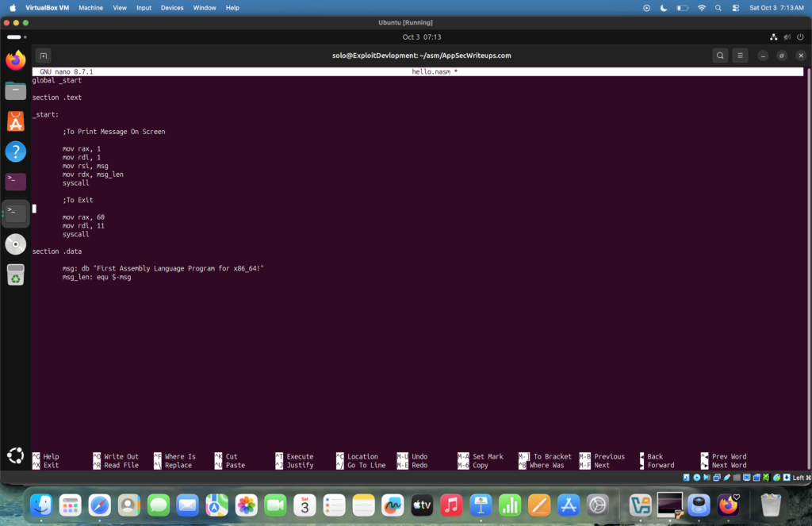
Task: Click the 'section .data' line
Action: pos(57,251)
